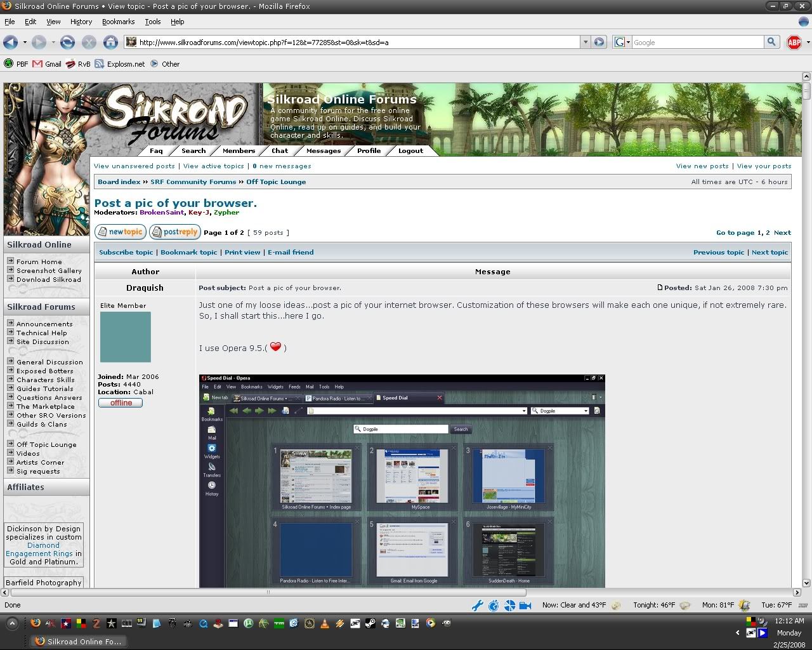
Task: Click the Draquish avatar image
Action: click(x=126, y=337)
